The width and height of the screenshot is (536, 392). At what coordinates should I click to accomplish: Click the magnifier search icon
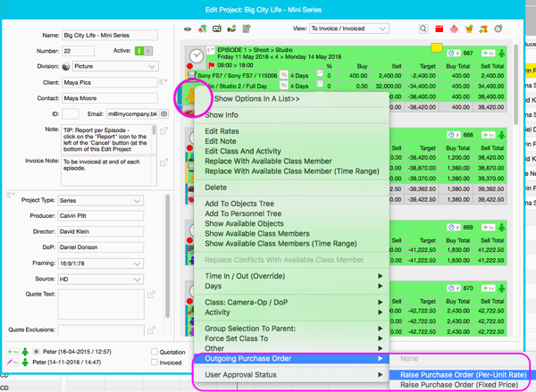tap(425, 29)
